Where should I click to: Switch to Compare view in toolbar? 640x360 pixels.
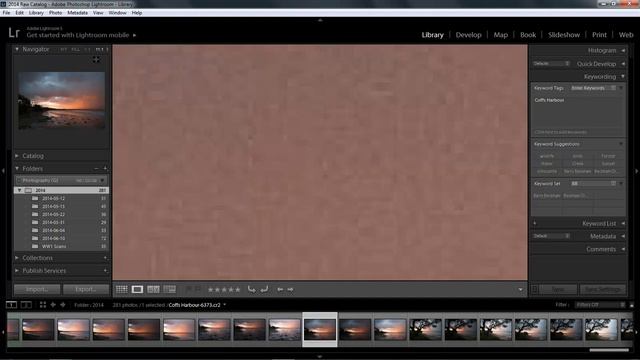pos(153,289)
